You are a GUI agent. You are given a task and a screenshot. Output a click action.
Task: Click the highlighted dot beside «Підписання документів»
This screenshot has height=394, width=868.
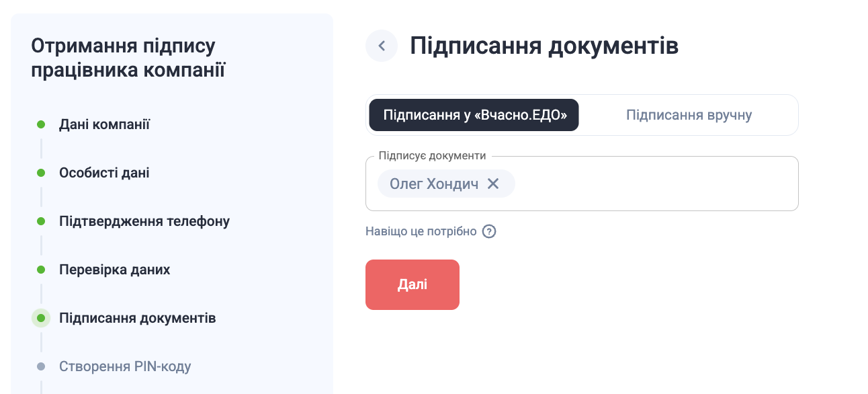pyautogui.click(x=41, y=318)
